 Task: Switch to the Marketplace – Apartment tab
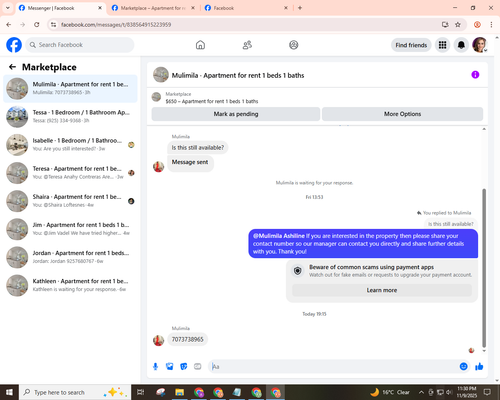point(153,8)
